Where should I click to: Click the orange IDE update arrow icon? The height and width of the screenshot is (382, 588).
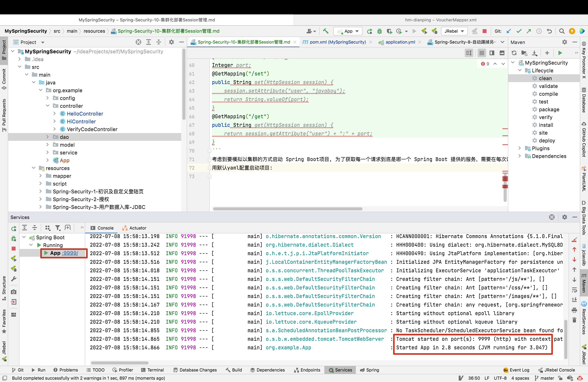[572, 31]
